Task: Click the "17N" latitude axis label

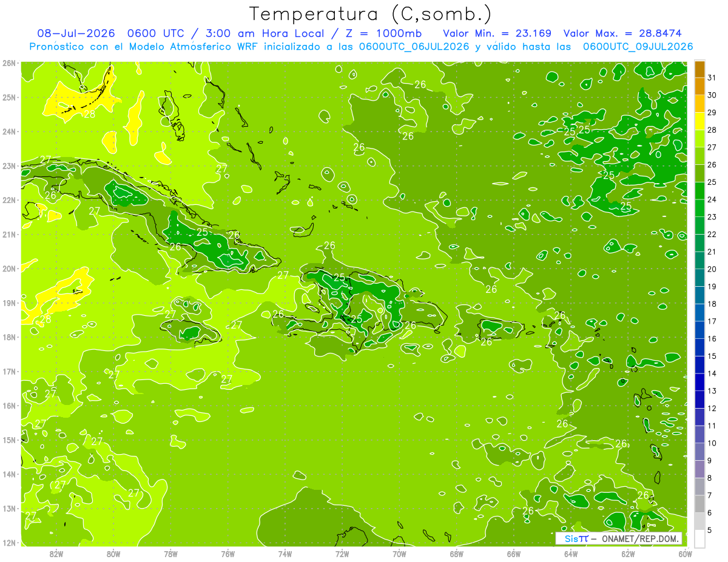Action: tap(9, 371)
